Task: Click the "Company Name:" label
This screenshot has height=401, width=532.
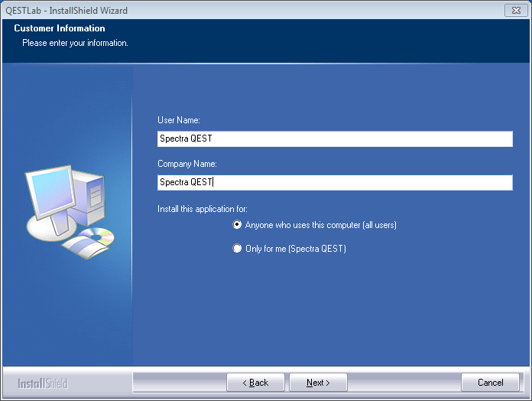Action: 187,164
